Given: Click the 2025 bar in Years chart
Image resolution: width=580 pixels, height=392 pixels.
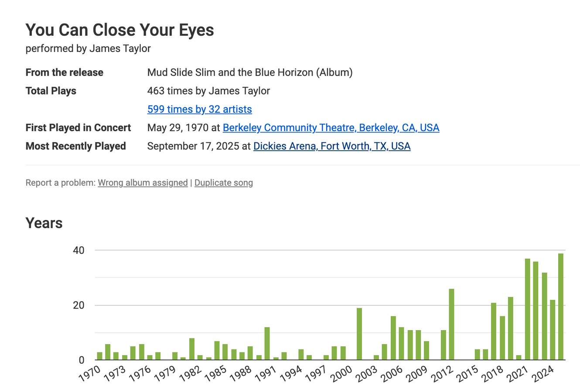Looking at the screenshot, I should pyautogui.click(x=561, y=307).
